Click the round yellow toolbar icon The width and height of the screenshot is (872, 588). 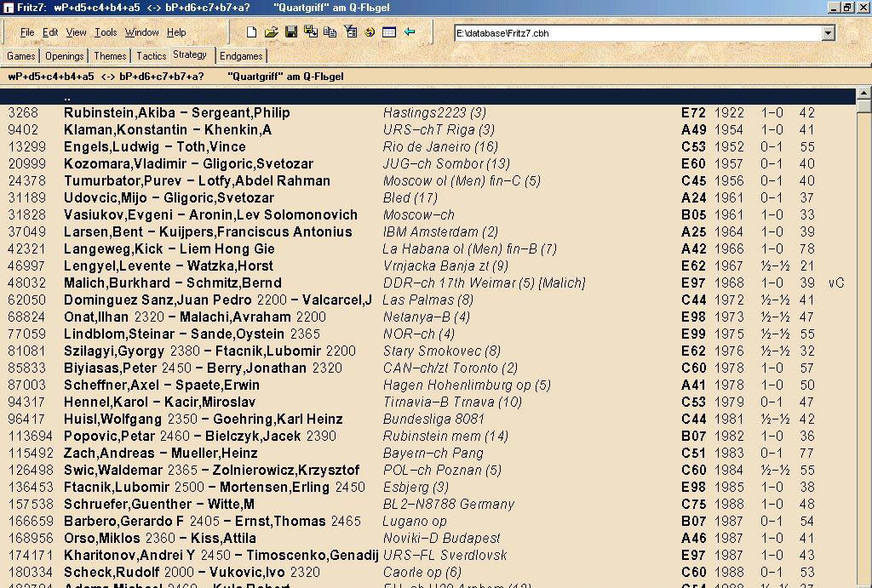370,32
